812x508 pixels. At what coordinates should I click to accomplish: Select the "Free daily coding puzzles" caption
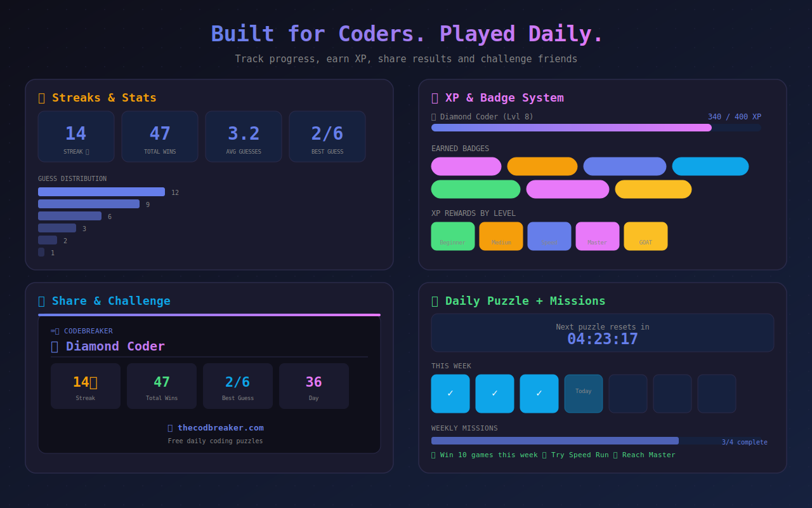(x=216, y=441)
